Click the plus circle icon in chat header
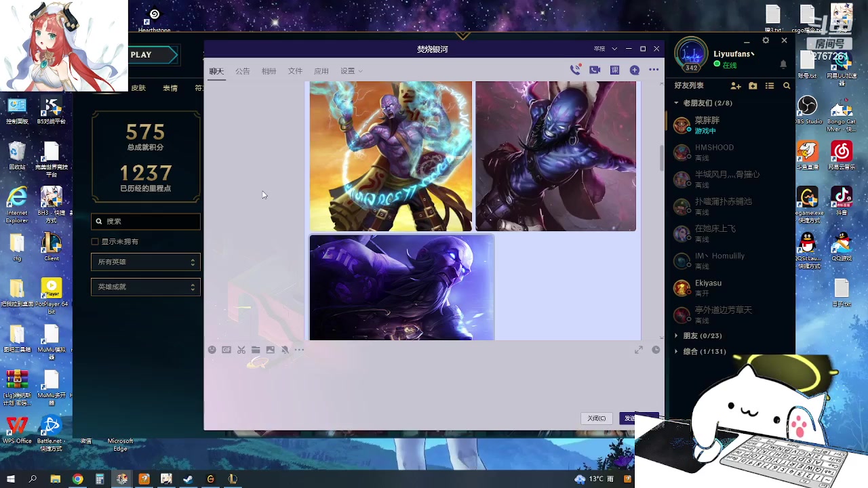This screenshot has height=488, width=868. tap(635, 70)
